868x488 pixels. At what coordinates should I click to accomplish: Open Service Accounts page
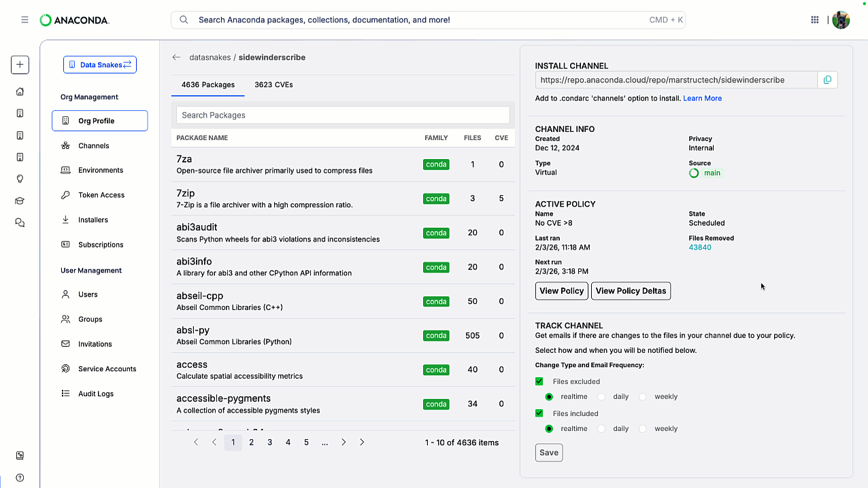point(107,369)
